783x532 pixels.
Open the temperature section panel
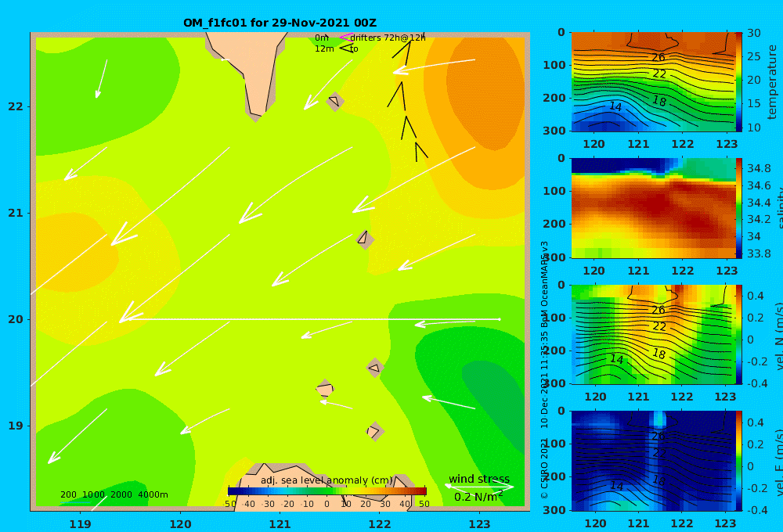point(654,82)
